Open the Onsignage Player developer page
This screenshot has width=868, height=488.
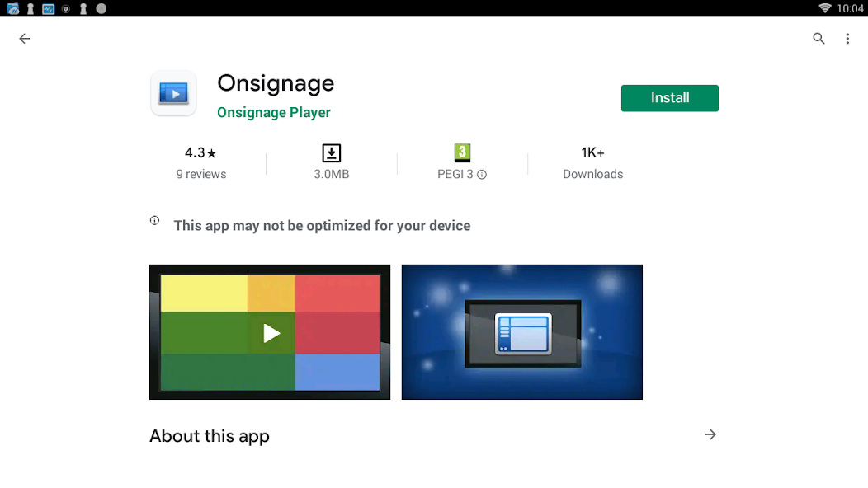[273, 112]
